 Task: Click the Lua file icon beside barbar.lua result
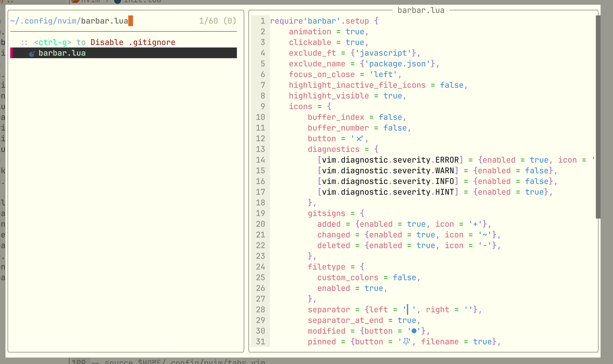(32, 53)
